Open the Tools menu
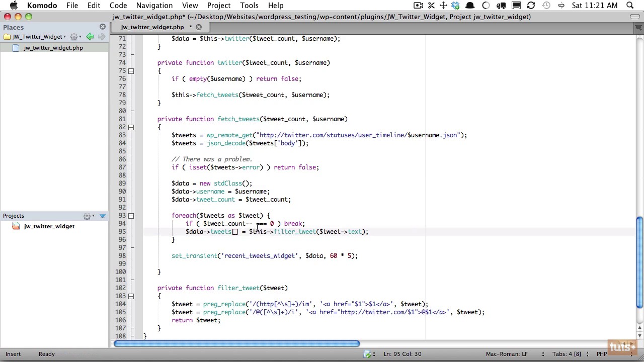 point(249,6)
